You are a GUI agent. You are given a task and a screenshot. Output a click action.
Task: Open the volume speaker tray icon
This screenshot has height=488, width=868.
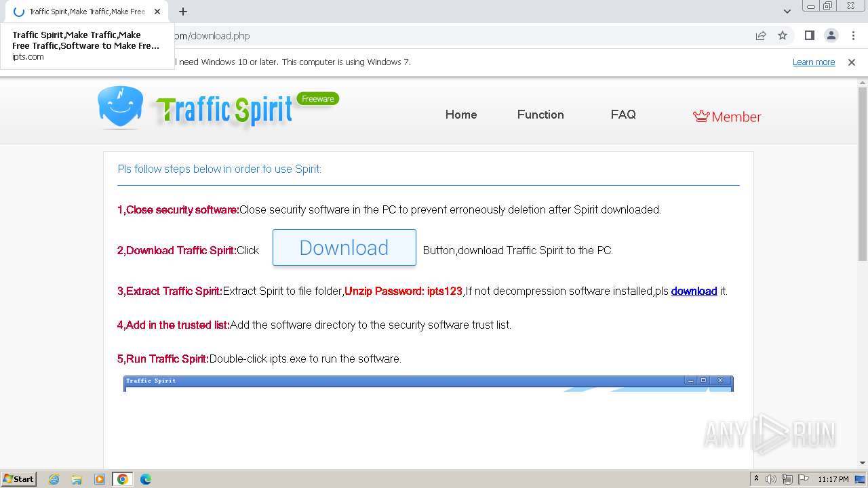(771, 479)
